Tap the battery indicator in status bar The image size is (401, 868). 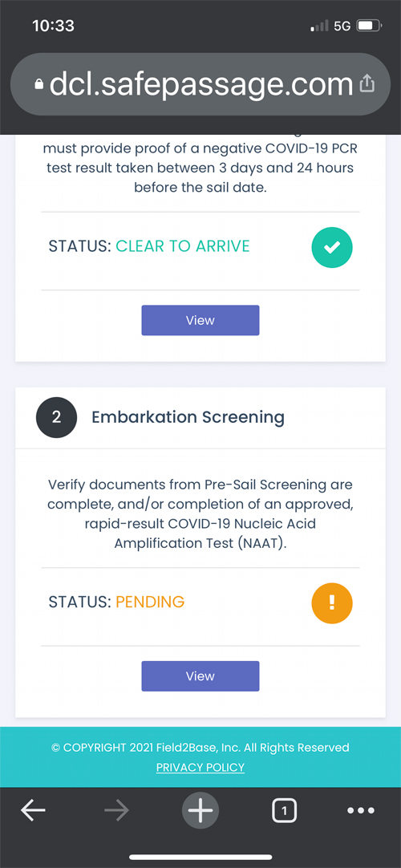pos(369,26)
